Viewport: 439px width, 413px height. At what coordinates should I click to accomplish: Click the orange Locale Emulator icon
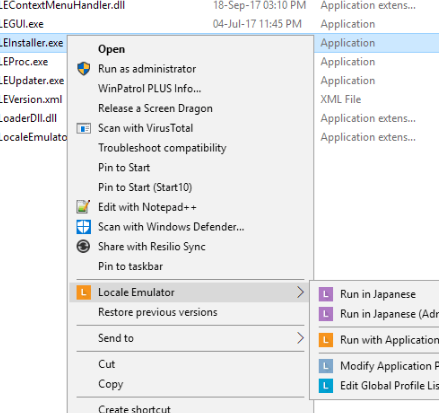coord(84,292)
